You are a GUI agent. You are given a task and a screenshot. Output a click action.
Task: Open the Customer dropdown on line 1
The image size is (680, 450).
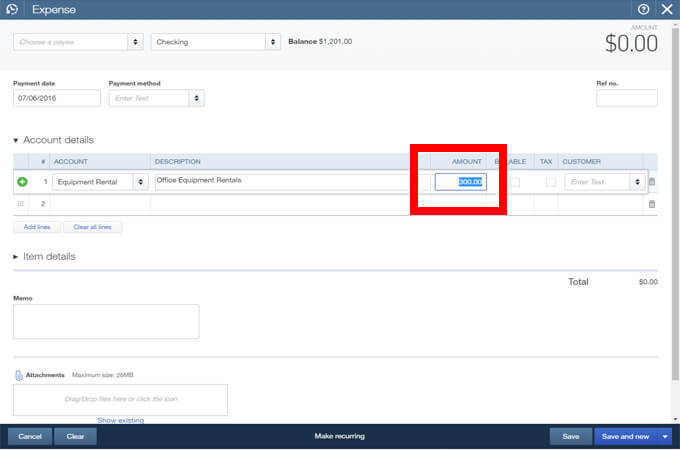(637, 182)
